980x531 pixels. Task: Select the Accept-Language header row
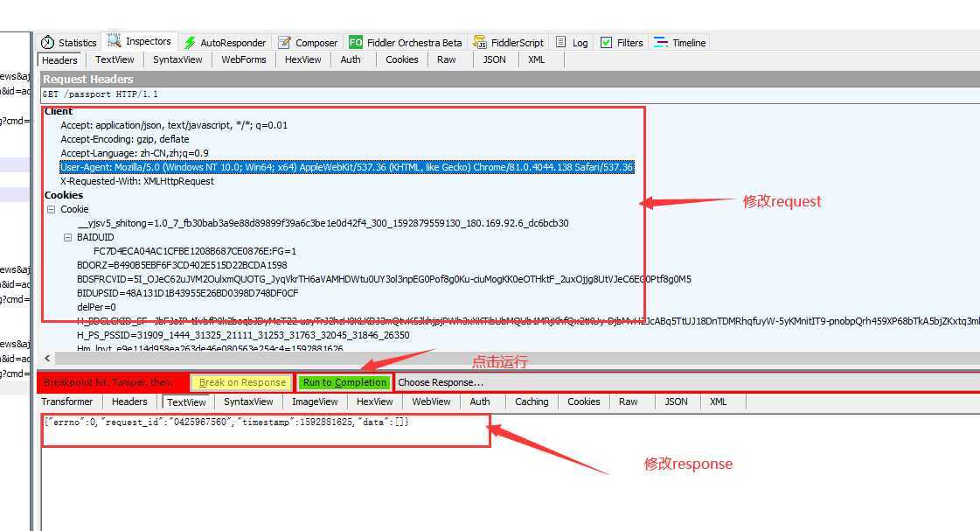coord(135,153)
